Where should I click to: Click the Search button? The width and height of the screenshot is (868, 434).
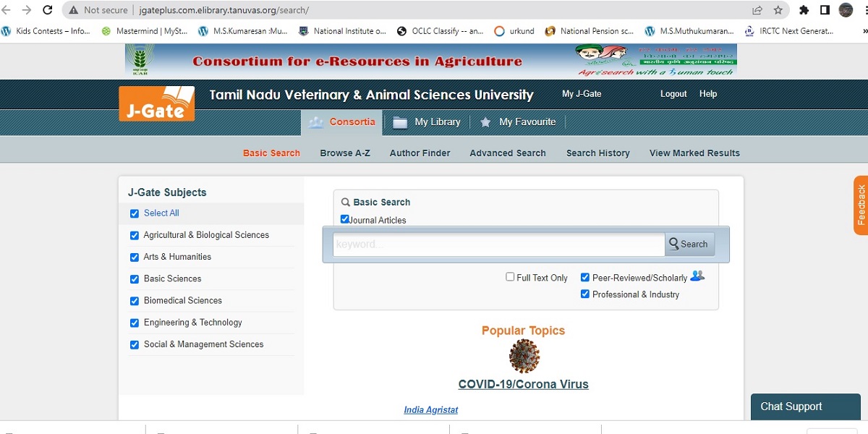pos(690,244)
